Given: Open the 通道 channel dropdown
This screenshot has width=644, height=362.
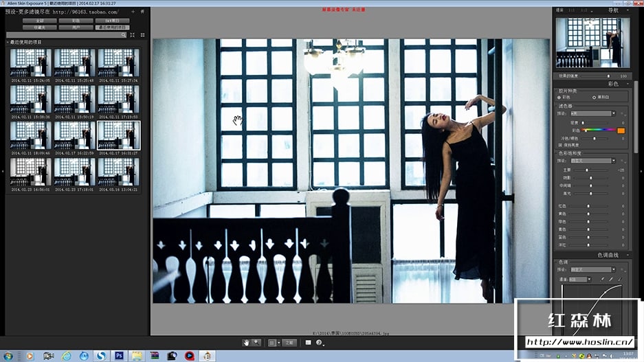Looking at the screenshot, I should pos(580,279).
